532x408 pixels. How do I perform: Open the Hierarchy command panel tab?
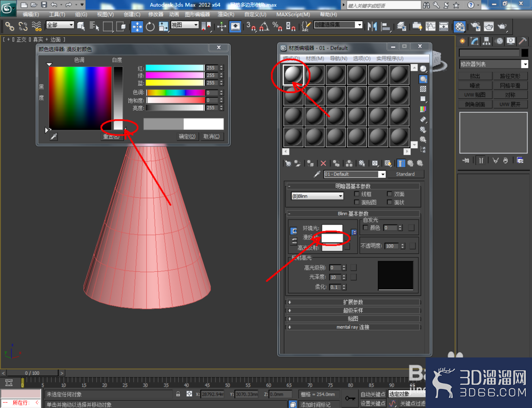[487, 41]
